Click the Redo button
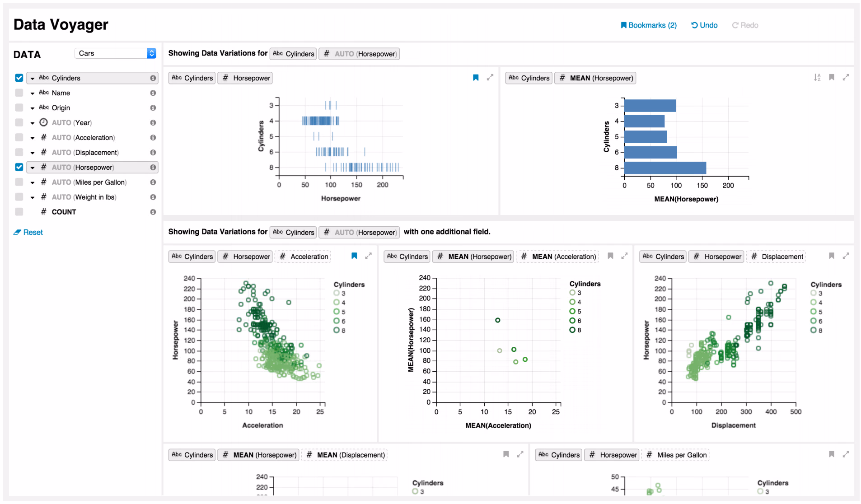The height and width of the screenshot is (504, 861). coord(745,25)
